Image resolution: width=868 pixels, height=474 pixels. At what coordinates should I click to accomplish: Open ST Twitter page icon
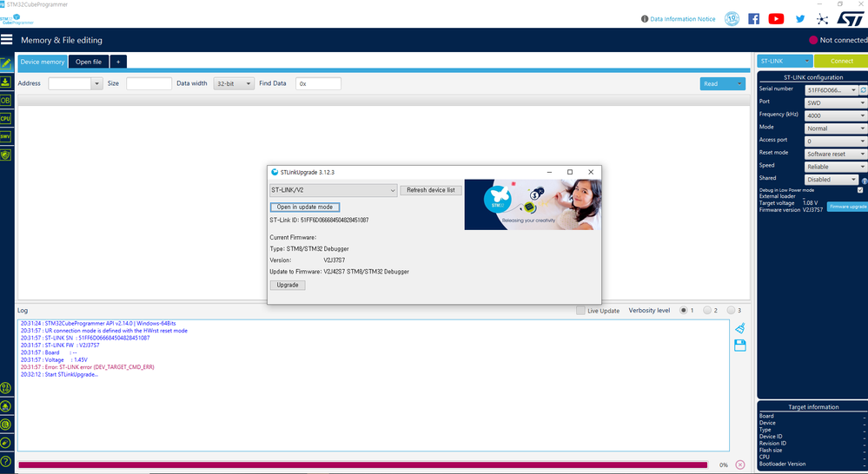coord(800,19)
